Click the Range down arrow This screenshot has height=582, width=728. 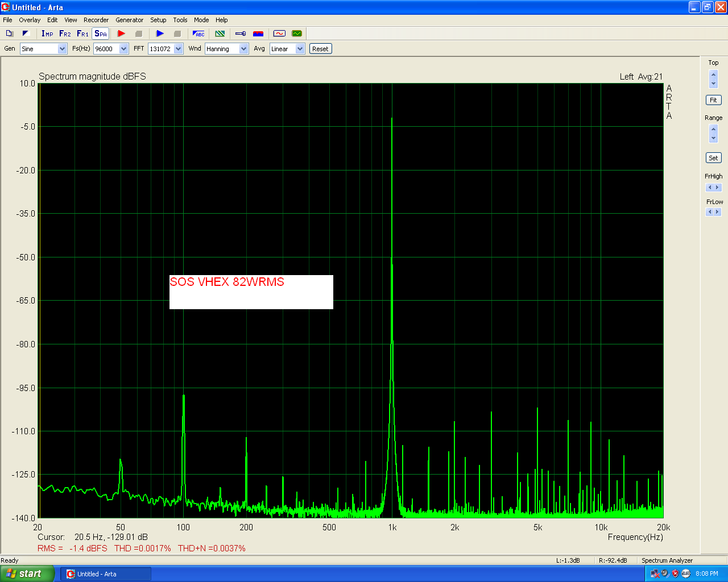pos(714,138)
